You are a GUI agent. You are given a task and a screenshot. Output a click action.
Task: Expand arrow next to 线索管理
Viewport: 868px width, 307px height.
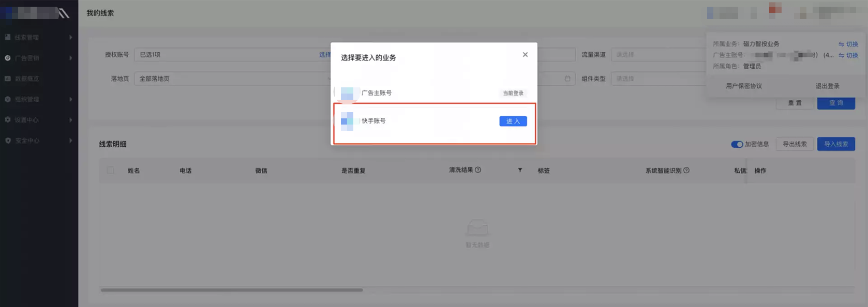click(71, 37)
